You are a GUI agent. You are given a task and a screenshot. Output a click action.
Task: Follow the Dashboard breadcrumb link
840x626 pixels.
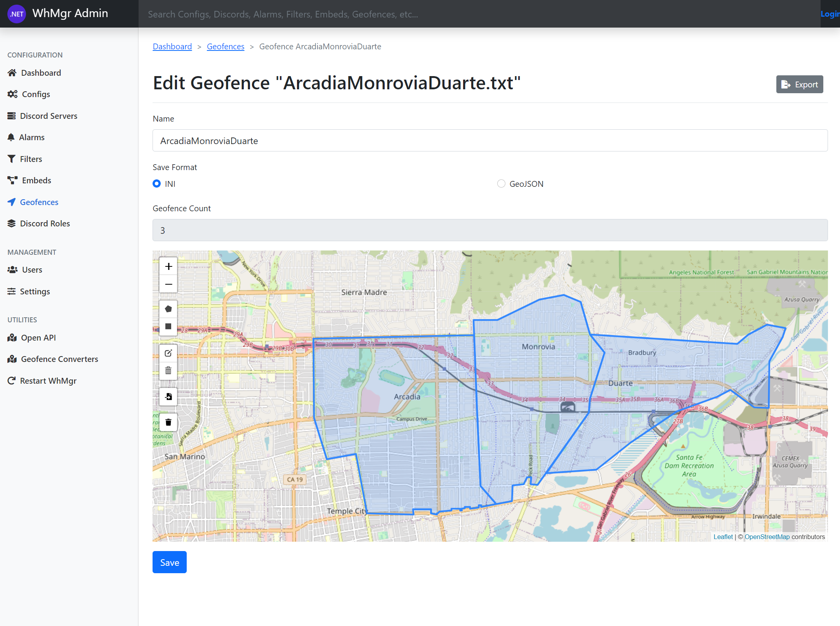172,47
